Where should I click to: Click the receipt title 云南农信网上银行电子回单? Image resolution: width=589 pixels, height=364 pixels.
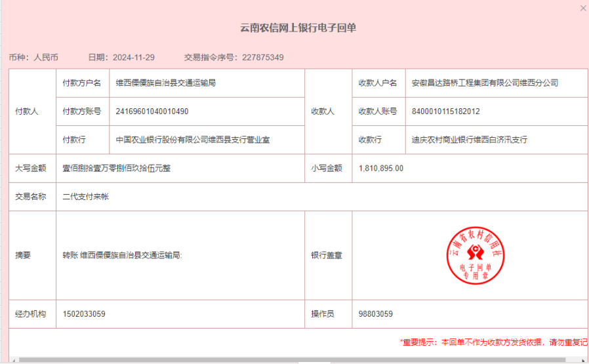(x=298, y=28)
